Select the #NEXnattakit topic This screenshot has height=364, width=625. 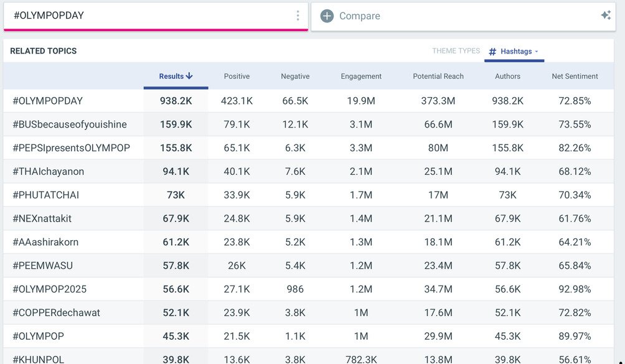click(42, 218)
